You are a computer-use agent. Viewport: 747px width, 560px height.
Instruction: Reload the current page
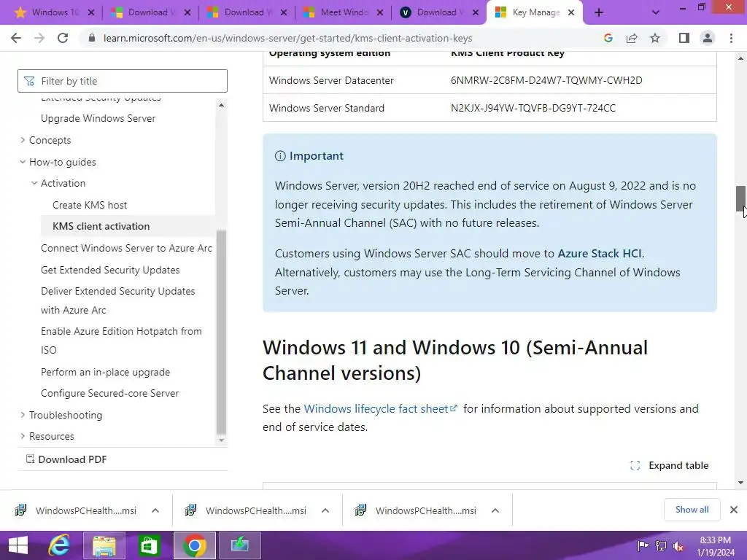[x=63, y=38]
